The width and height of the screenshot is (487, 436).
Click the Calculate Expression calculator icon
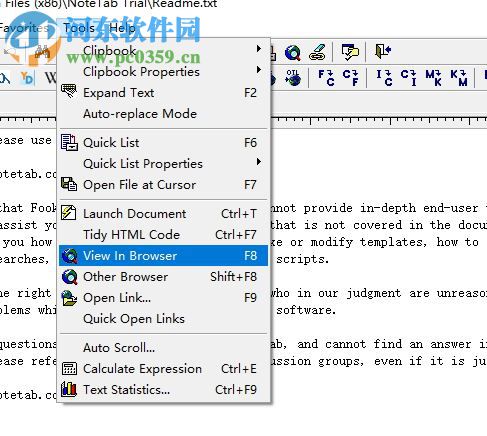[69, 369]
